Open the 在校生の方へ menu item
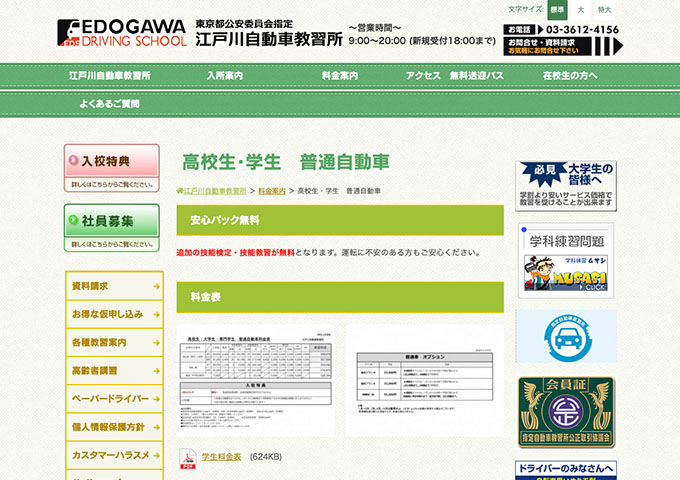This screenshot has width=680, height=480. pyautogui.click(x=570, y=76)
